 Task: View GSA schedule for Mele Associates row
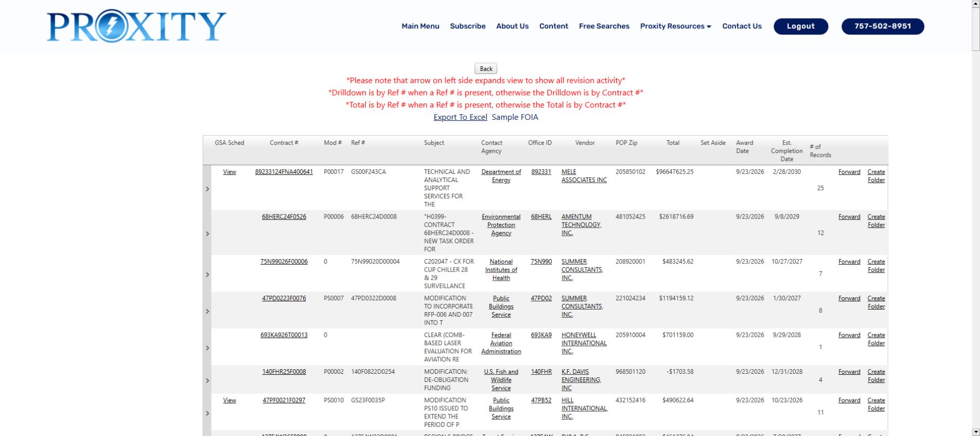(x=230, y=172)
